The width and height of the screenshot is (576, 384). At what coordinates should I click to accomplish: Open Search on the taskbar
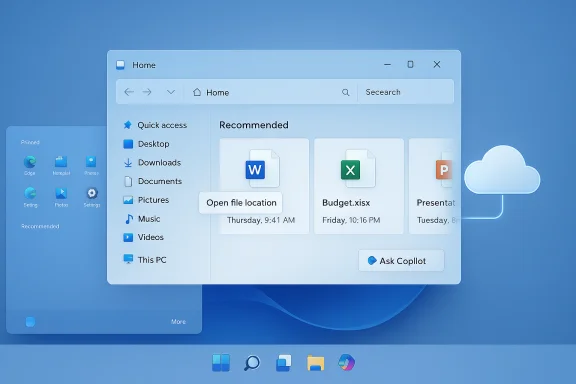252,363
